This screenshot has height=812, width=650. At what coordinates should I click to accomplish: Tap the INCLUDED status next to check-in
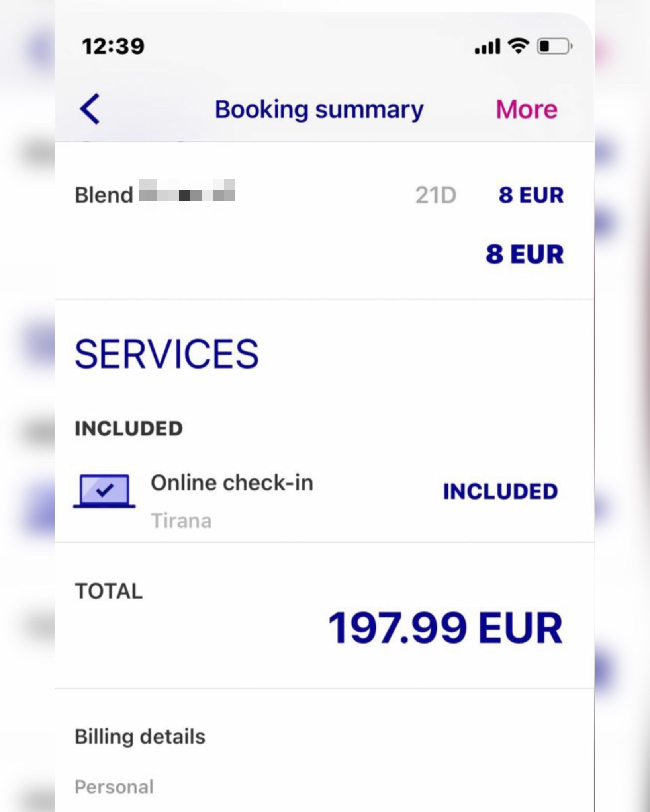point(500,491)
